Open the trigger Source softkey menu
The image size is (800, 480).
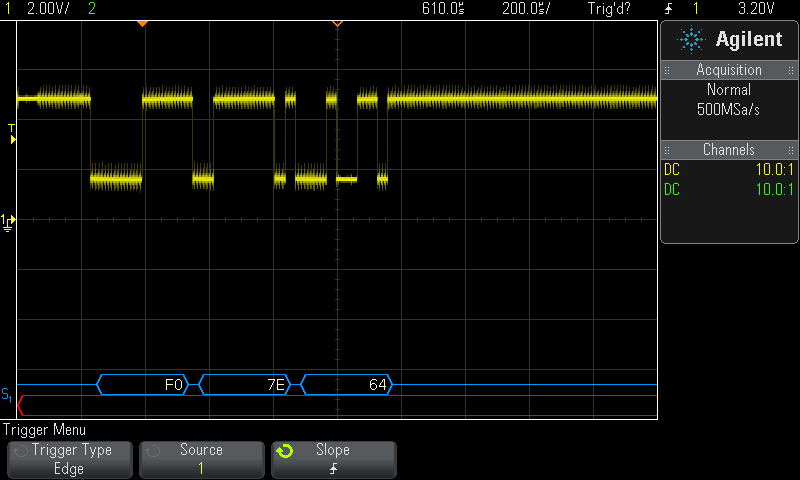click(201, 459)
